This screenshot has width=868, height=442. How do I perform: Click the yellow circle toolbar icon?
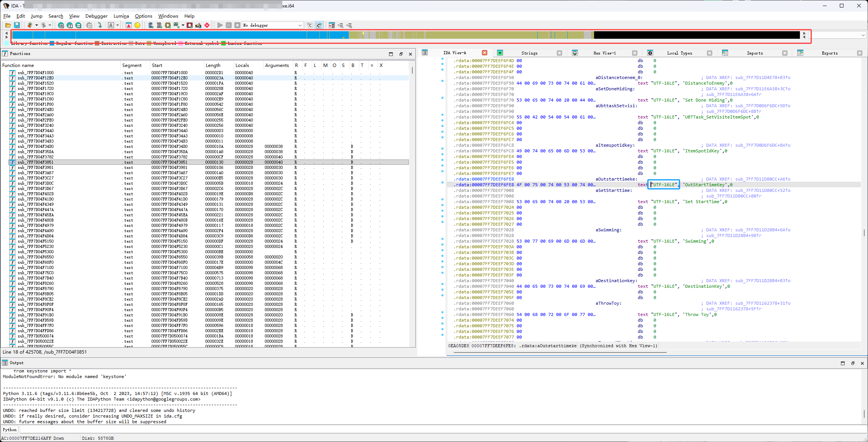[137, 25]
